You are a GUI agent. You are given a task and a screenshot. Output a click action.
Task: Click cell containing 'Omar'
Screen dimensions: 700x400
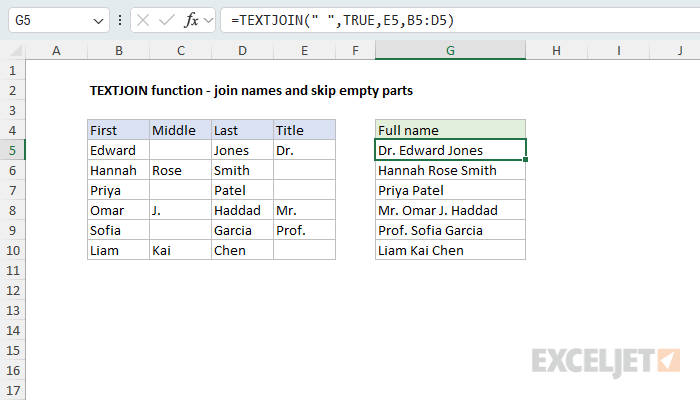point(119,210)
